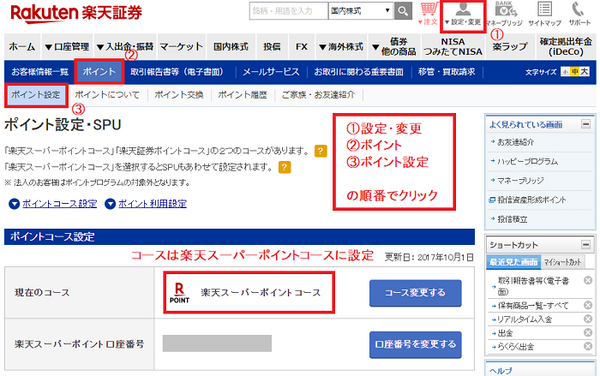Select 移管・買取請求 submenu
The image size is (600, 376).
tap(447, 72)
